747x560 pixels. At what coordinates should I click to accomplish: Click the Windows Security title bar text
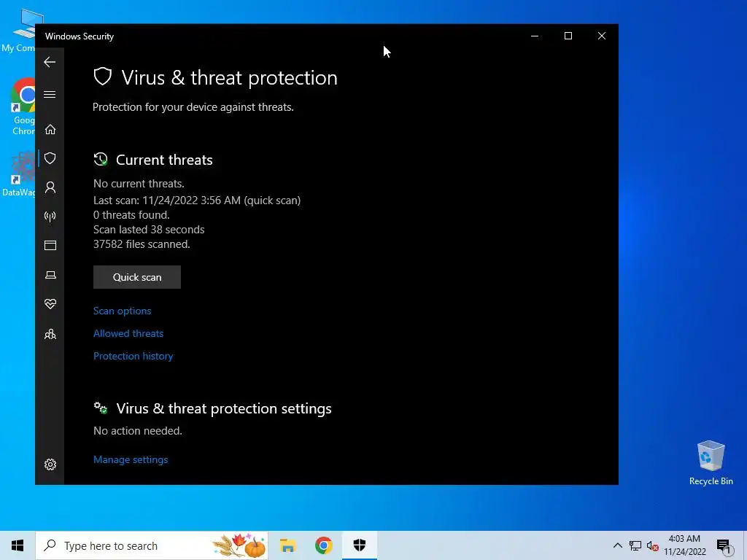(80, 36)
